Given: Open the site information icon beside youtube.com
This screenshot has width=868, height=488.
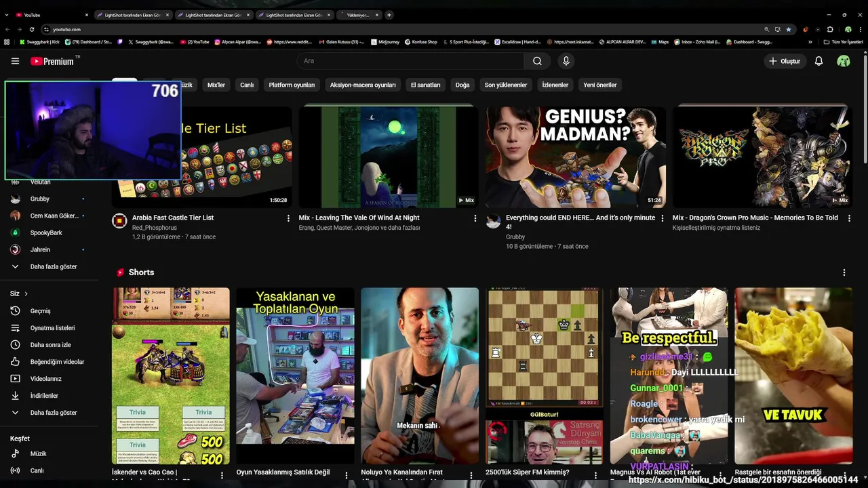Looking at the screenshot, I should click(x=46, y=29).
